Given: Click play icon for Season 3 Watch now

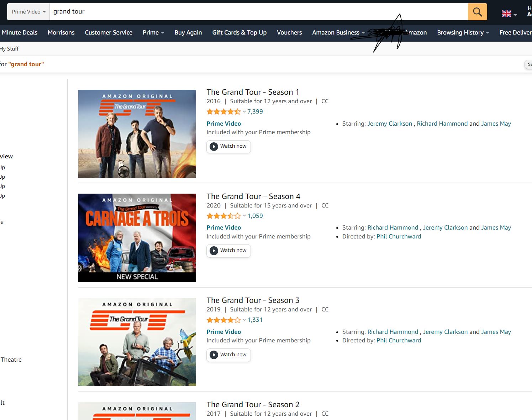Looking at the screenshot, I should tap(214, 355).
